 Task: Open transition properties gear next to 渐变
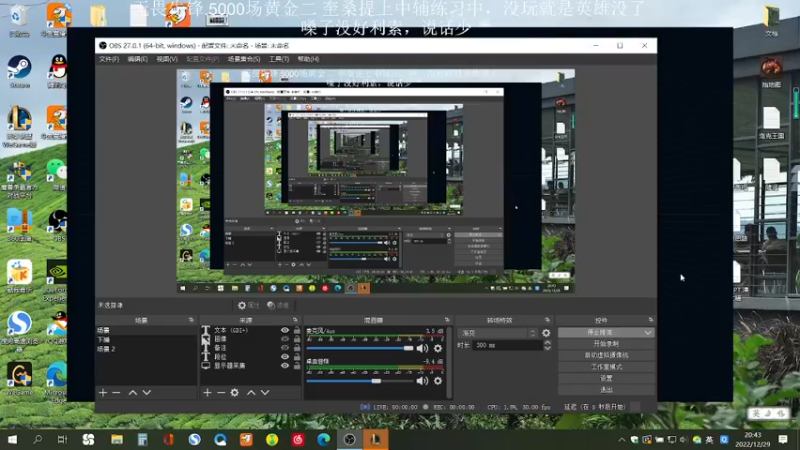(x=546, y=333)
